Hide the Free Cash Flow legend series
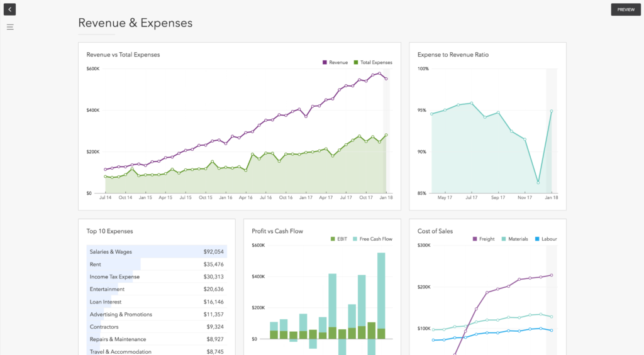 (372, 239)
